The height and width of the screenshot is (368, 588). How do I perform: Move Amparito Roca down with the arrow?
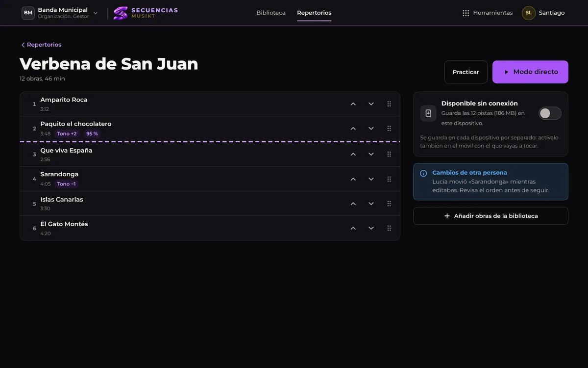pyautogui.click(x=371, y=104)
